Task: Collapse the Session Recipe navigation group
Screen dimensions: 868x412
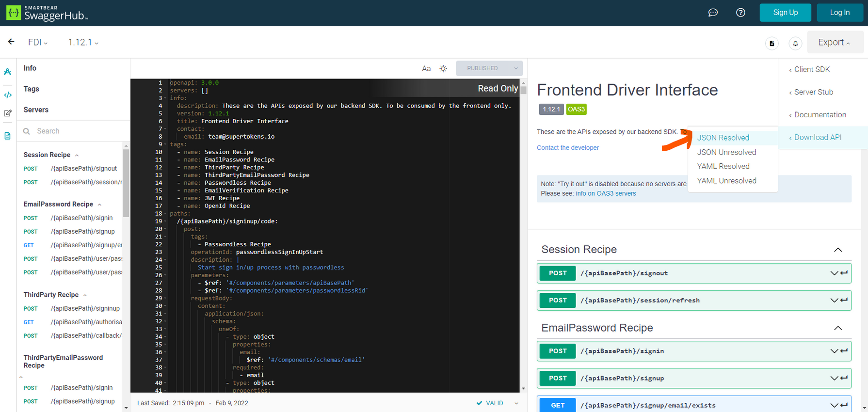Action: [77, 155]
